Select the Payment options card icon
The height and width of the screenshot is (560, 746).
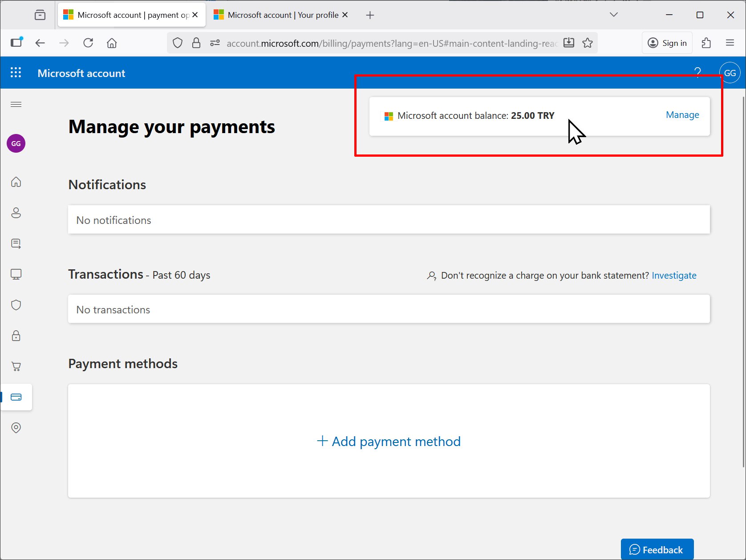(16, 397)
